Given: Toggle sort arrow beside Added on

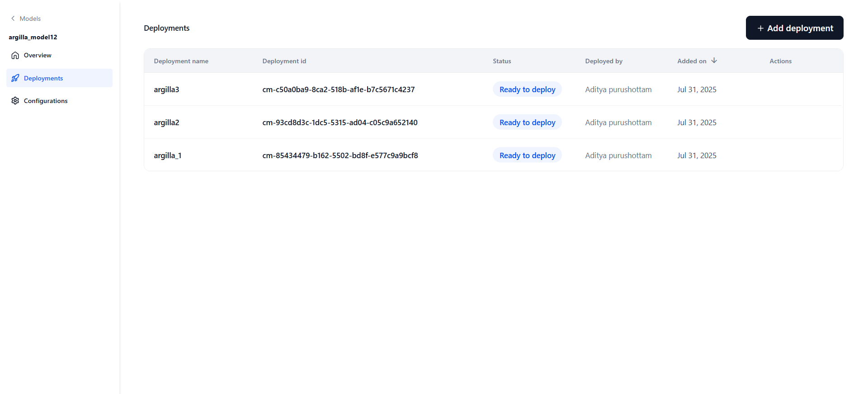Looking at the screenshot, I should click(714, 61).
